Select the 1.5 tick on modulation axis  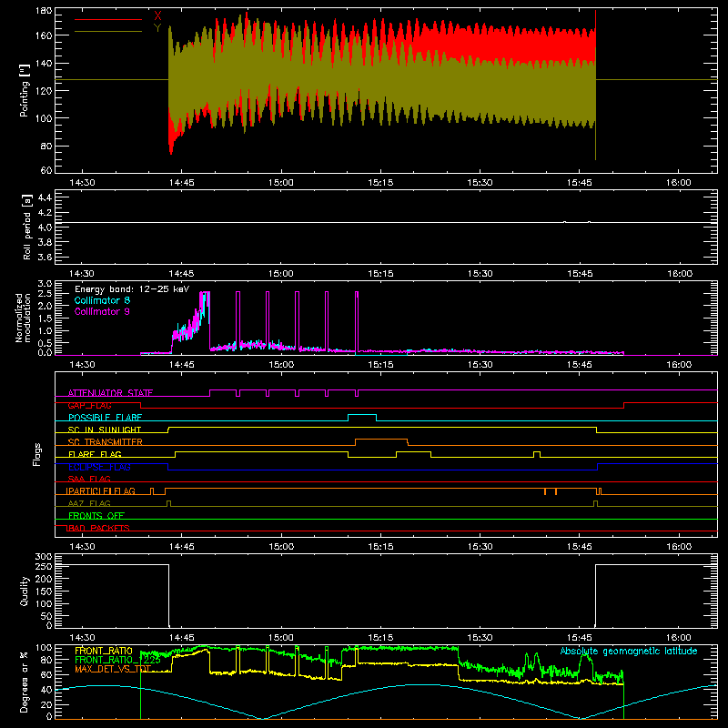point(45,318)
